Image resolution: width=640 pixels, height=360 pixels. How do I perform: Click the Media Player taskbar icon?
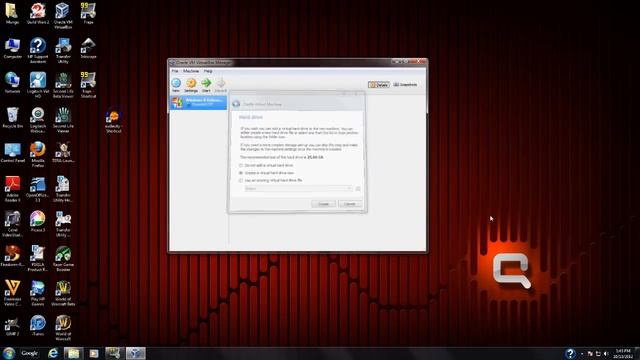coord(94,353)
